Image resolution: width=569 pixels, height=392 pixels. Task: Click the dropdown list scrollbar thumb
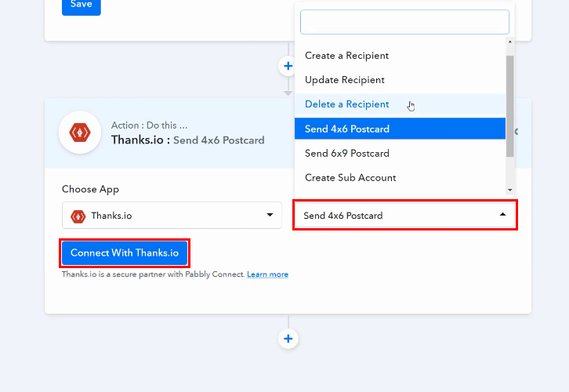(510, 107)
